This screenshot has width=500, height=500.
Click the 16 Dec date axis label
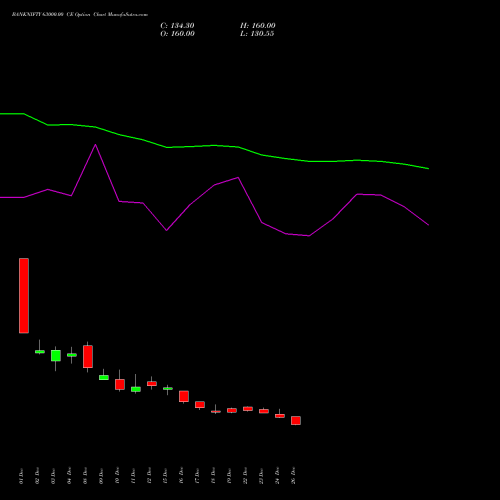tap(181, 476)
